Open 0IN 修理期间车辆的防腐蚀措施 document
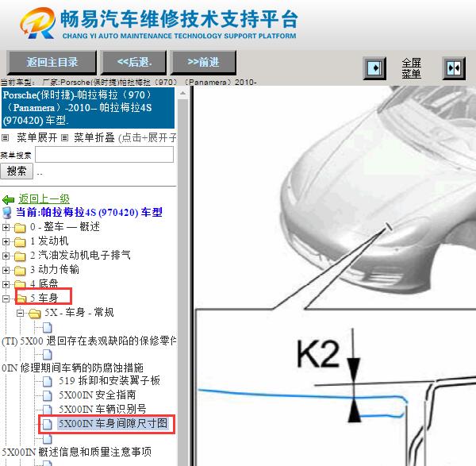This screenshot has height=466, width=476. coord(72,368)
